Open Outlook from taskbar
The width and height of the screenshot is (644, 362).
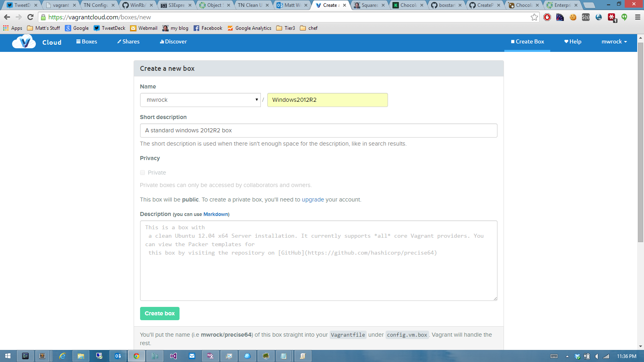pos(118,356)
